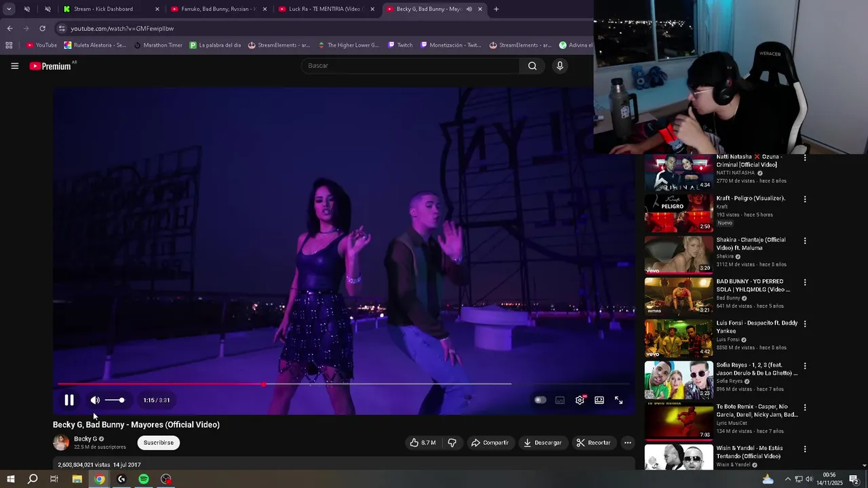Like the video (8.7 M)

pos(422,443)
